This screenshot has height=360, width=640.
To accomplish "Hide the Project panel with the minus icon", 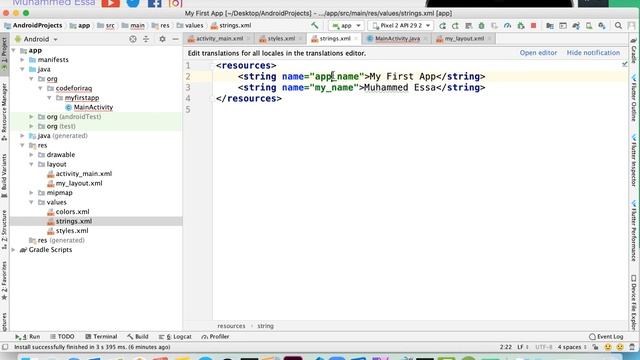I will [176, 39].
